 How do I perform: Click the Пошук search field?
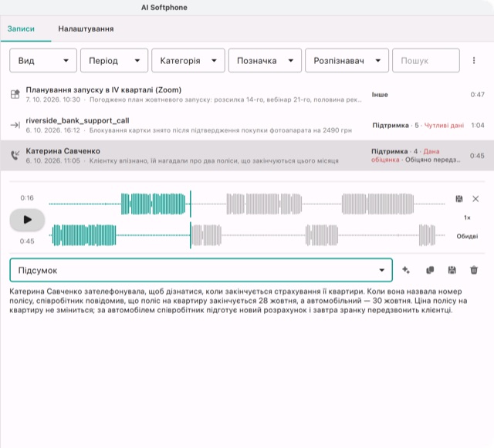(426, 60)
